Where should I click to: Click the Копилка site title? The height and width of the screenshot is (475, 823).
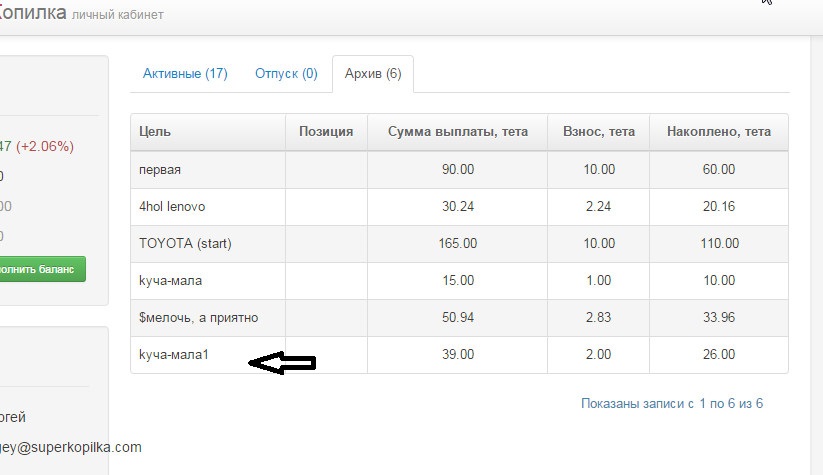coord(33,12)
